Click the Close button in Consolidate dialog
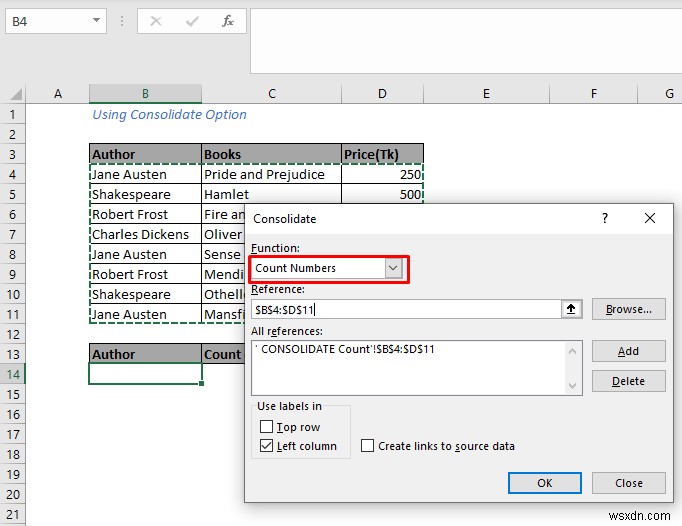 629,483
